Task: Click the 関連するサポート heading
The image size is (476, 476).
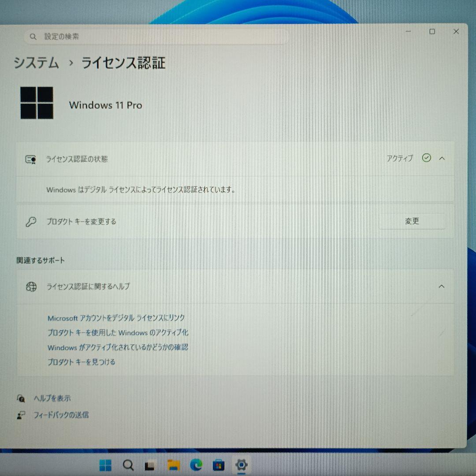Action: coord(41,260)
